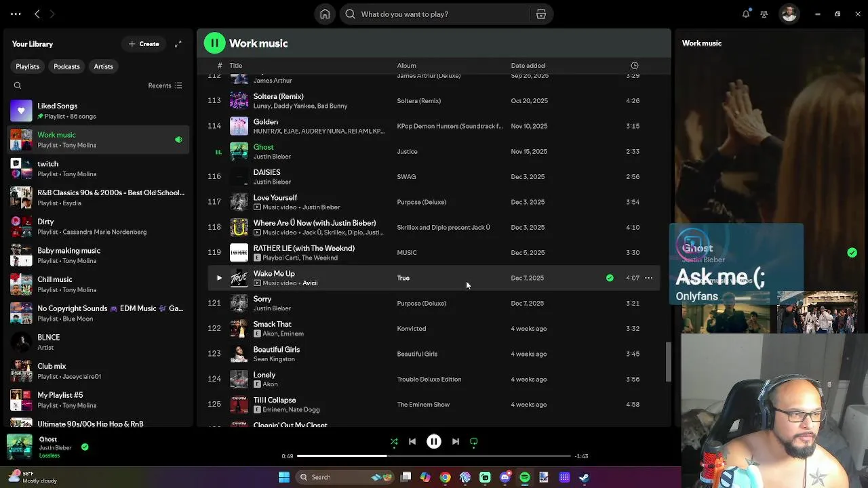Open BLNCE artist in library

[98, 342]
